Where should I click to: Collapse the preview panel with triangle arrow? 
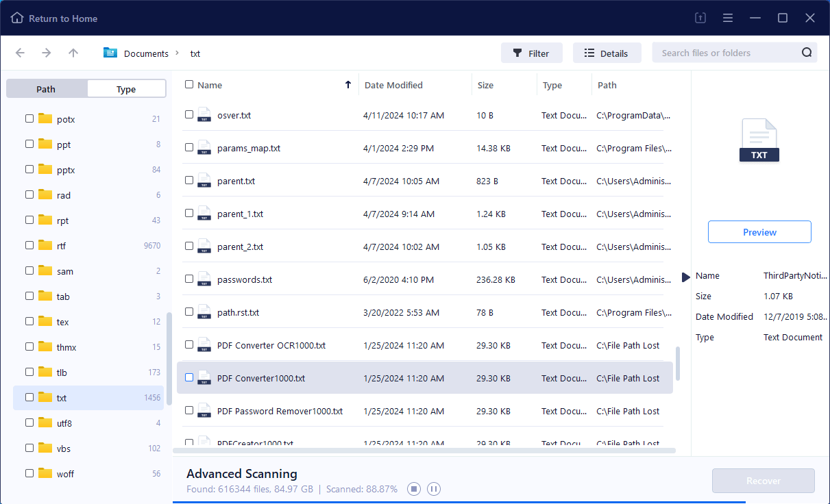point(685,277)
